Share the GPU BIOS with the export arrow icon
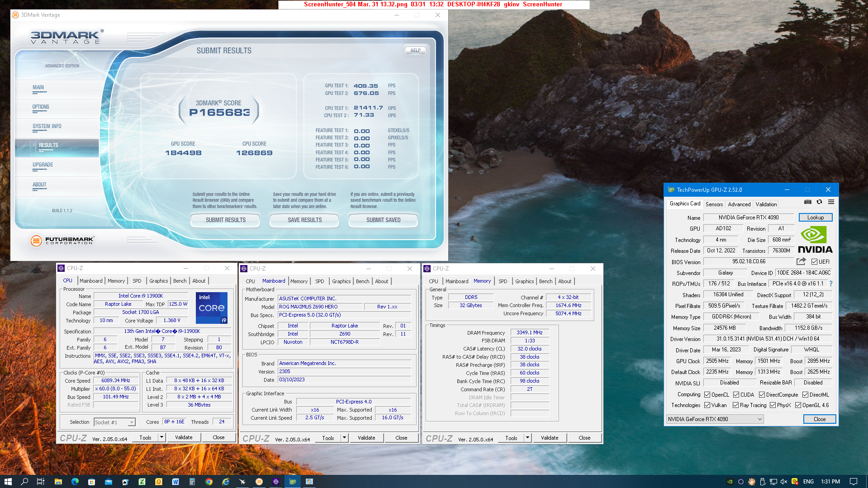 801,261
